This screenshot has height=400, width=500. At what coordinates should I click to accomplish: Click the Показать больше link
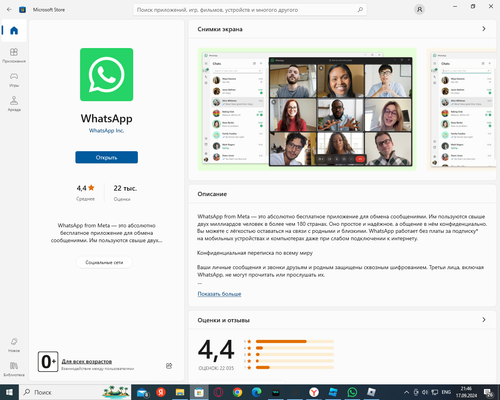[x=219, y=294]
